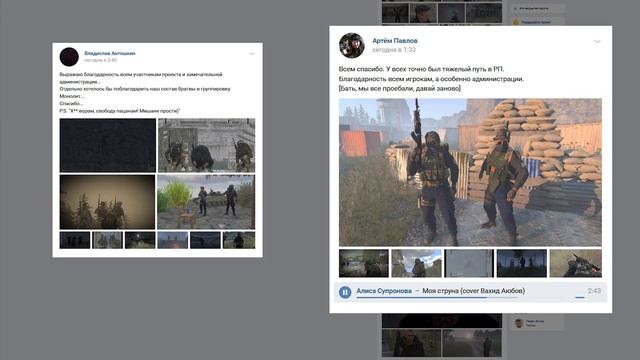Open the dark top-left photo in Владислав Антошкин post
640x360 pixels.
click(x=108, y=145)
